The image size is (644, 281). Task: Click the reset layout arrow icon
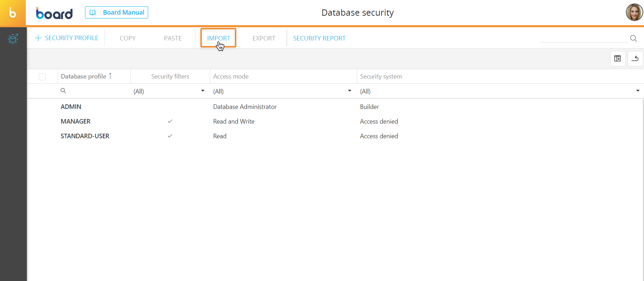pos(635,58)
